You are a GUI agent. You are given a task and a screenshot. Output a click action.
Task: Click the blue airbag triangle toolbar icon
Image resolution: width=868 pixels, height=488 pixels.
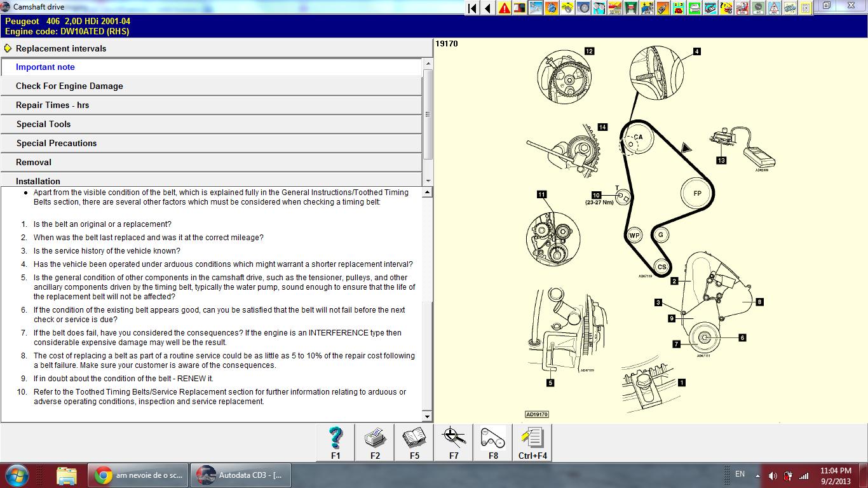[773, 8]
